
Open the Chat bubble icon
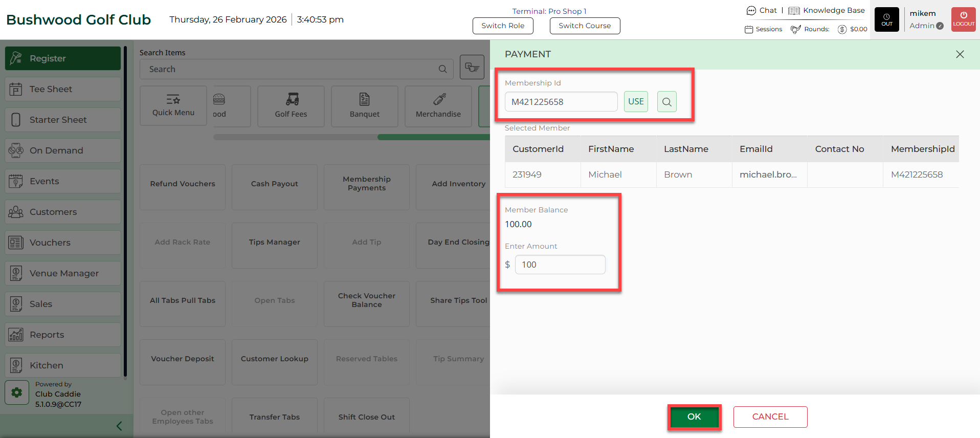pyautogui.click(x=751, y=11)
